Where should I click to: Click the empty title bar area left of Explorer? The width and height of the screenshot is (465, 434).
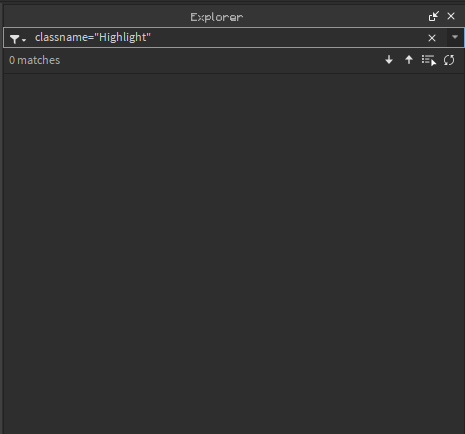(x=97, y=16)
